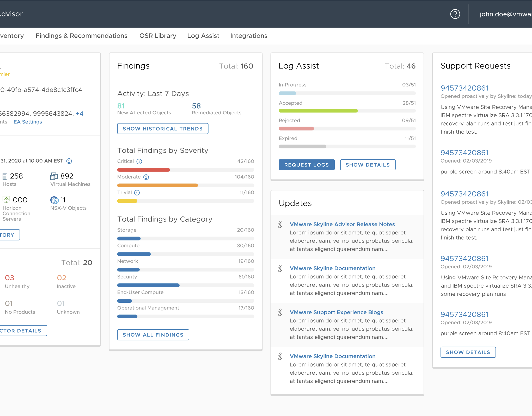Open second support request opened 02/03/2019
The height and width of the screenshot is (416, 532).
click(x=464, y=153)
